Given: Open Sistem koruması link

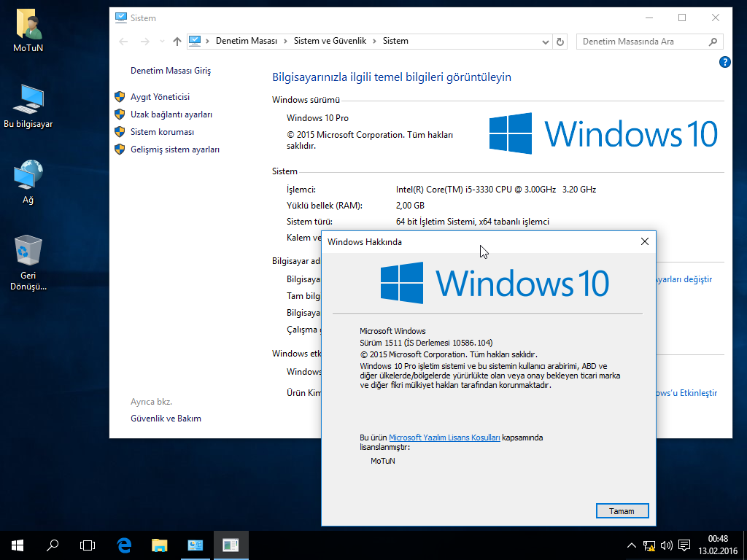Looking at the screenshot, I should click(x=162, y=132).
